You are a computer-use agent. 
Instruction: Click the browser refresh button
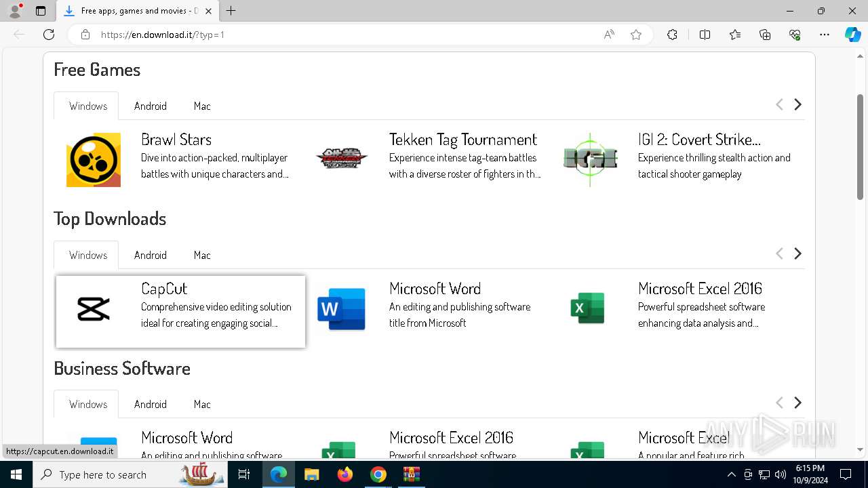coord(49,35)
